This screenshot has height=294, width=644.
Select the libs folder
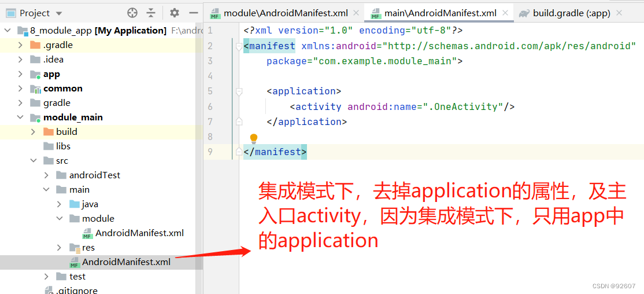[63, 146]
